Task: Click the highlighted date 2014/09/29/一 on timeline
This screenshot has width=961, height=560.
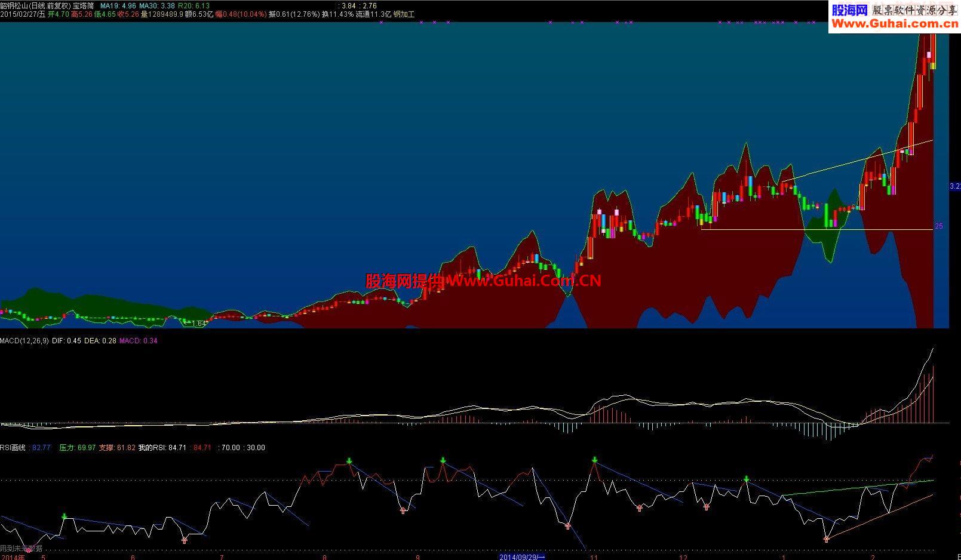Action: (x=522, y=557)
